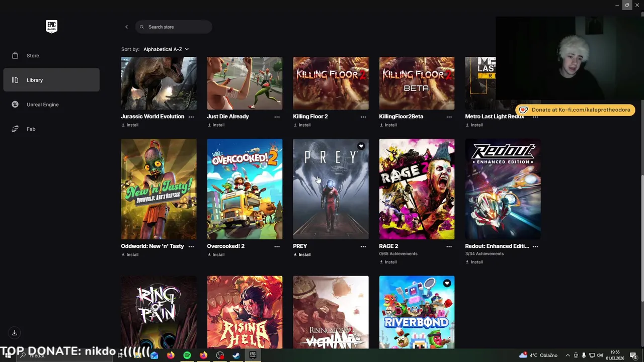Click the 'Metro Last Light Redux' title
This screenshot has width=644, height=362.
click(x=495, y=117)
